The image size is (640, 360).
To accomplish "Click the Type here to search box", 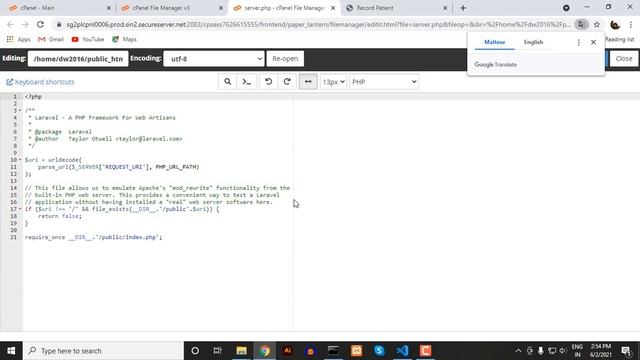I will pos(103,351).
